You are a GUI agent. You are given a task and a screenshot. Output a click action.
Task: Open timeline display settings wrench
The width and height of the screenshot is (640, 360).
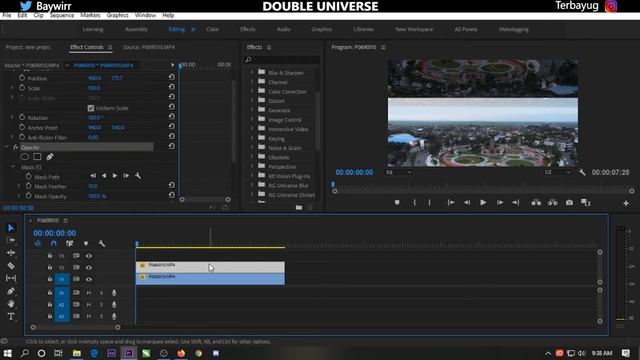coord(102,244)
